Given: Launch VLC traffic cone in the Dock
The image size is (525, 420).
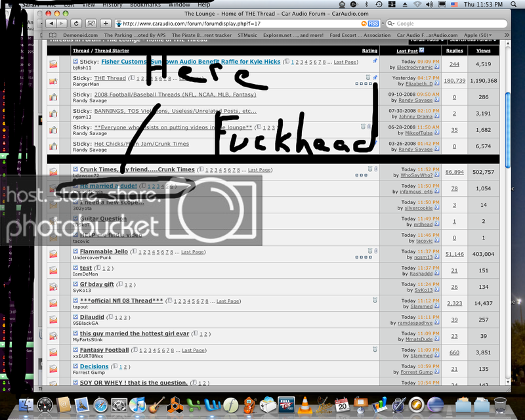Looking at the screenshot, I should click(x=304, y=405).
